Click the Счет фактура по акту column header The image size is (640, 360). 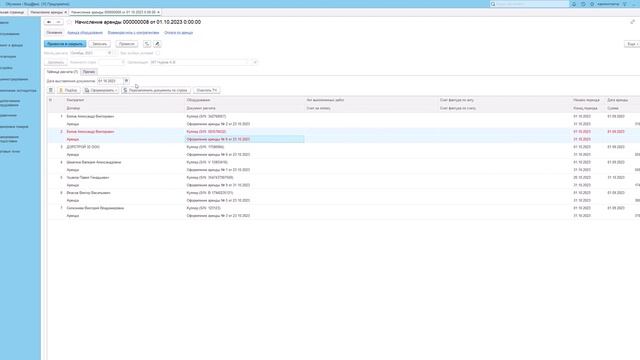point(457,100)
